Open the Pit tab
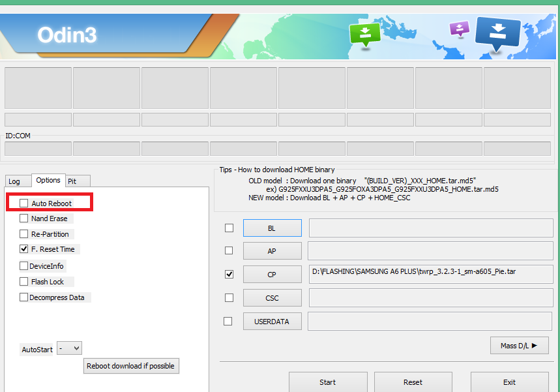This screenshot has height=392, width=560. [78, 181]
